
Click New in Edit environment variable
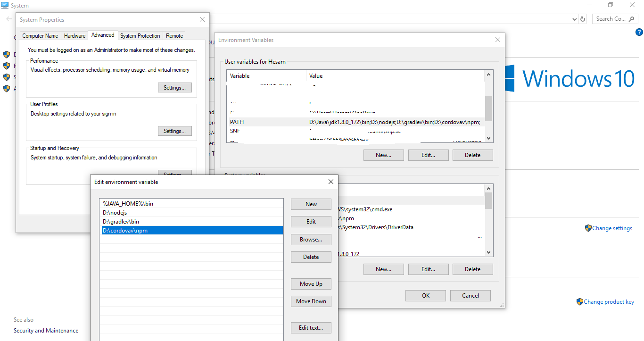click(311, 204)
